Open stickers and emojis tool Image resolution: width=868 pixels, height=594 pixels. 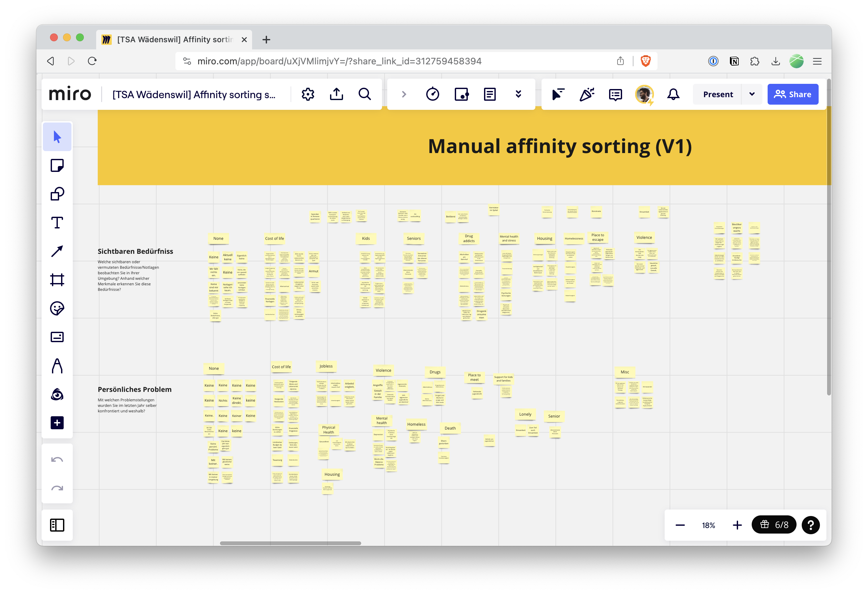(x=57, y=309)
